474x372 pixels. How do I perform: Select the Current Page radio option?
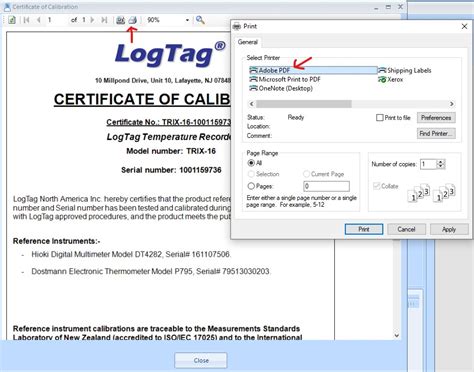pos(306,174)
